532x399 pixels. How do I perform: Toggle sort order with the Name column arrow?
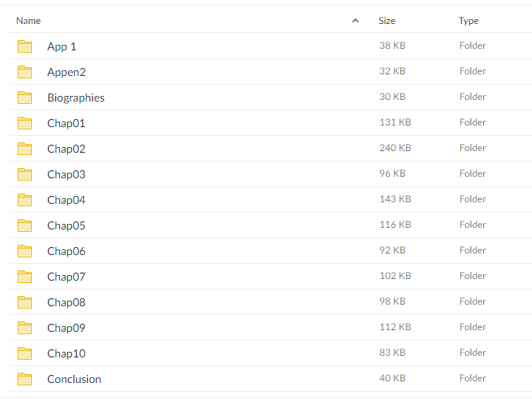(x=355, y=21)
